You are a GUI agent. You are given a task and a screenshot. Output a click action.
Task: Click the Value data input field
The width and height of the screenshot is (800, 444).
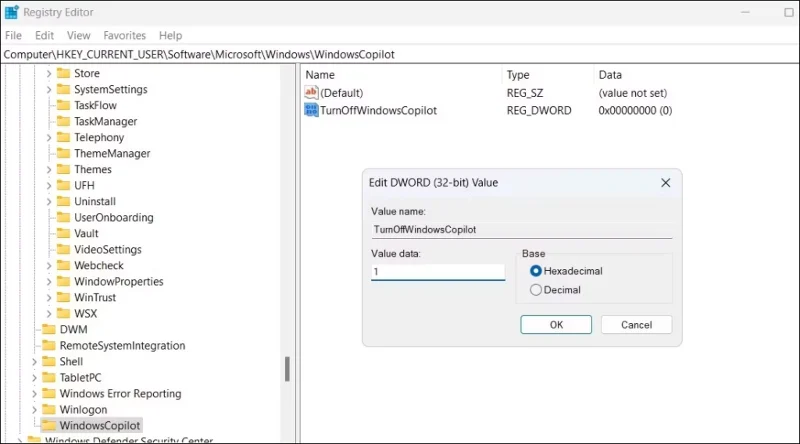click(x=438, y=272)
